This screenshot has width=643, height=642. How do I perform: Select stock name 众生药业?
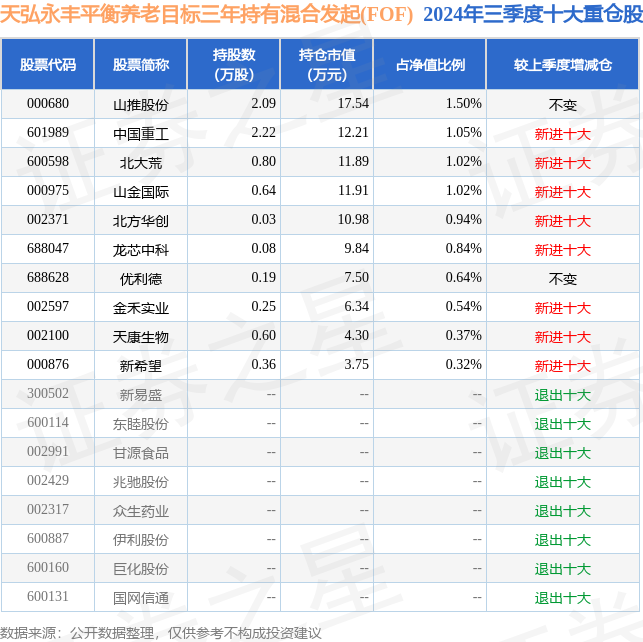point(141,511)
